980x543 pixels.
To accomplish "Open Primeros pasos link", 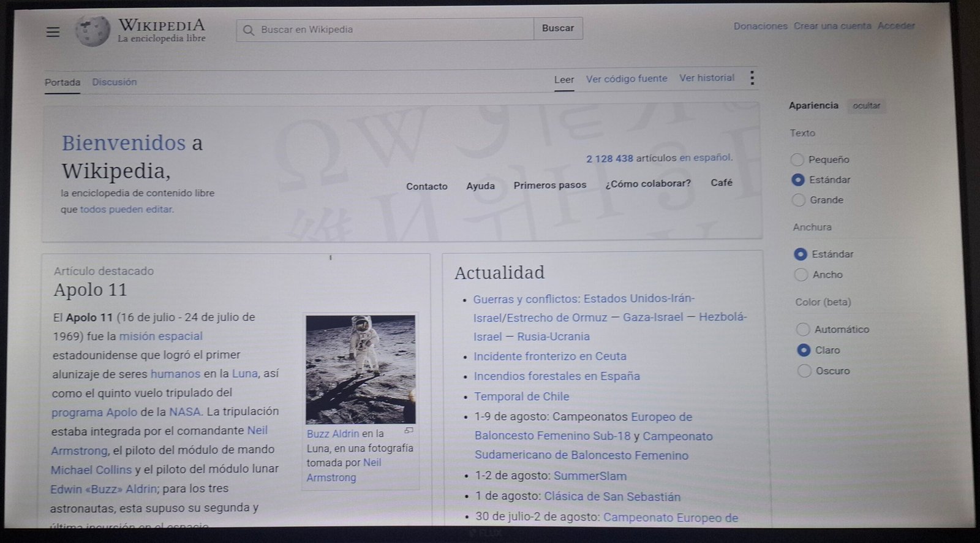I will tap(550, 185).
